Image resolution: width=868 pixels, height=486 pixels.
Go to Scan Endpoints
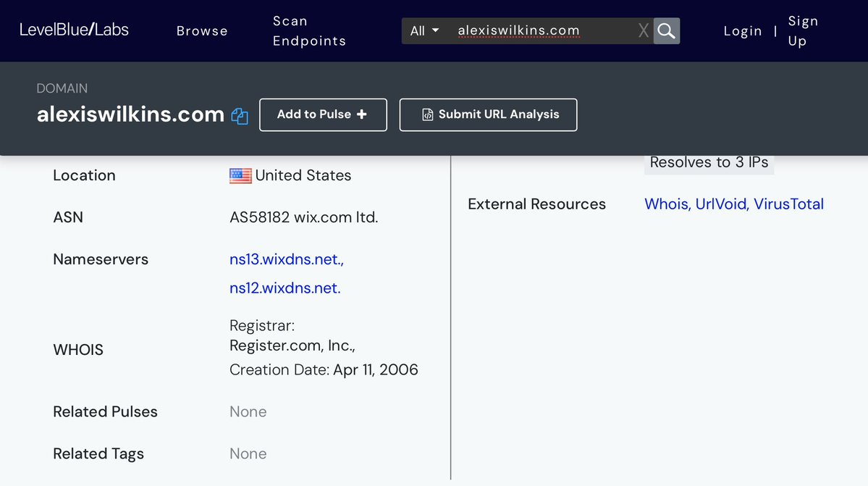pyautogui.click(x=309, y=31)
